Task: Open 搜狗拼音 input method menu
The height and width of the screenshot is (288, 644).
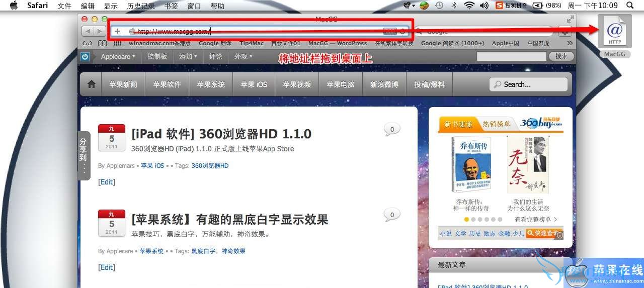Action: pos(510,6)
